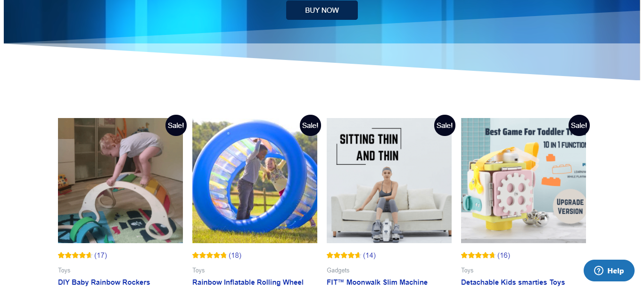
Task: Open DIY Baby Rainbow Rockers link
Action: 104,282
